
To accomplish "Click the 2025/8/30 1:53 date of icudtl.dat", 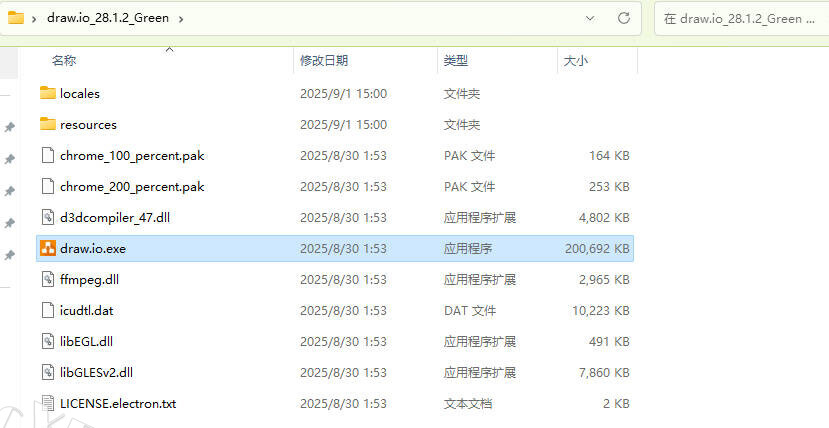I will click(344, 311).
